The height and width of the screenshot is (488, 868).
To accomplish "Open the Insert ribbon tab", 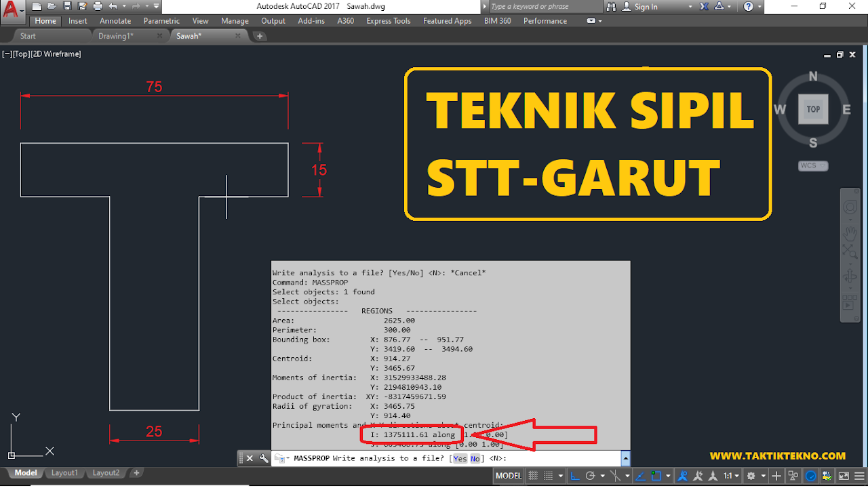I will coord(78,21).
